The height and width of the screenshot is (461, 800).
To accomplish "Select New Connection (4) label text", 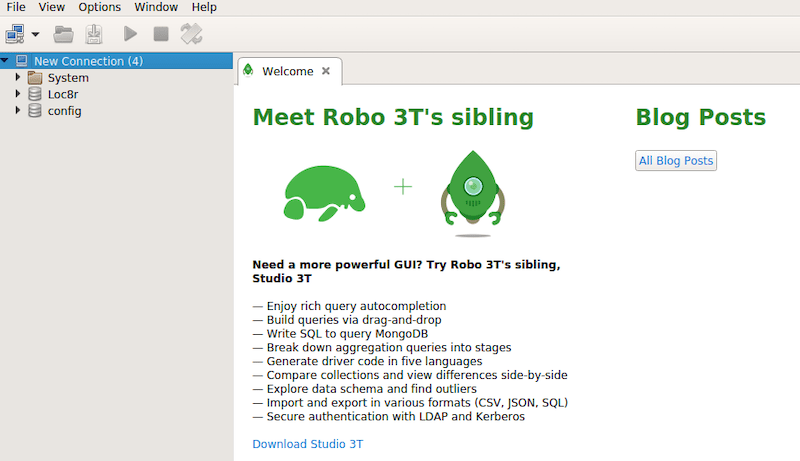I will [88, 61].
